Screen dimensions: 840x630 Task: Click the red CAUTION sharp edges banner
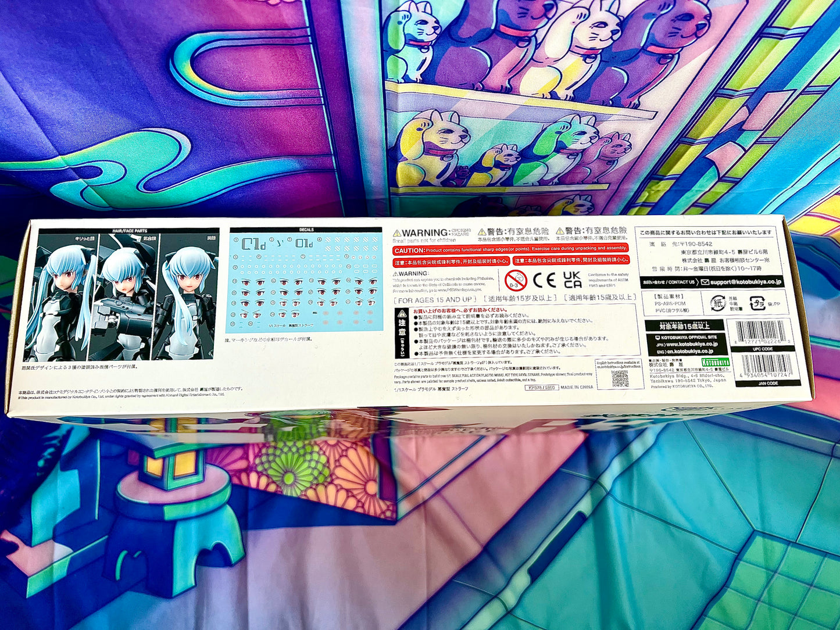pyautogui.click(x=510, y=250)
